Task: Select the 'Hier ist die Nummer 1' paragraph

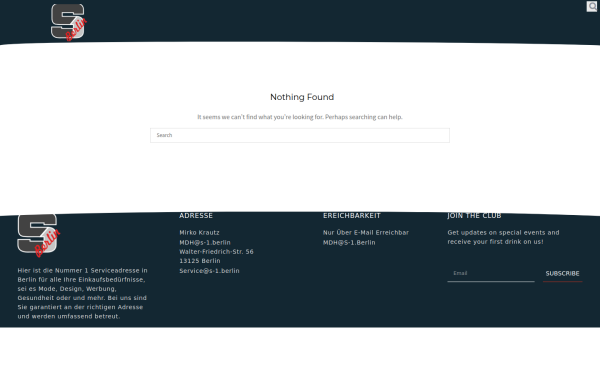Action: [82, 293]
